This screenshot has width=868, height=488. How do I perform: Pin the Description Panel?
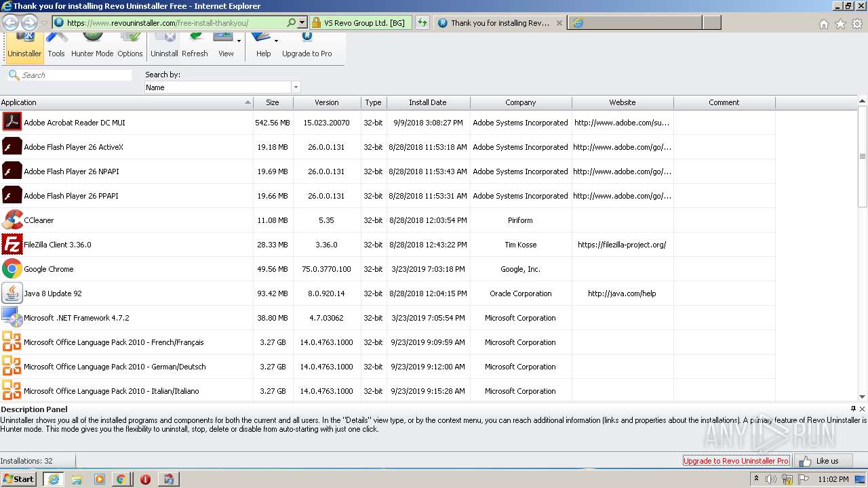pyautogui.click(x=853, y=409)
